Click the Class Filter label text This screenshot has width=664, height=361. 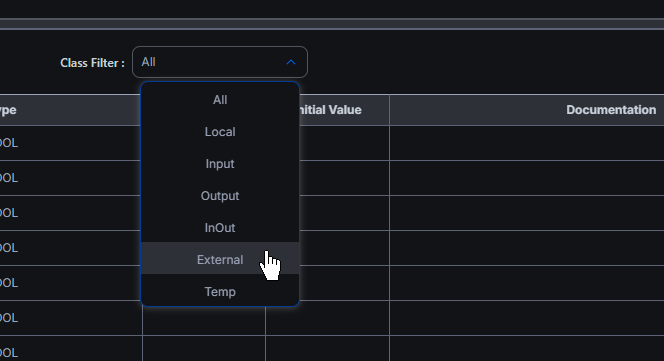click(92, 63)
